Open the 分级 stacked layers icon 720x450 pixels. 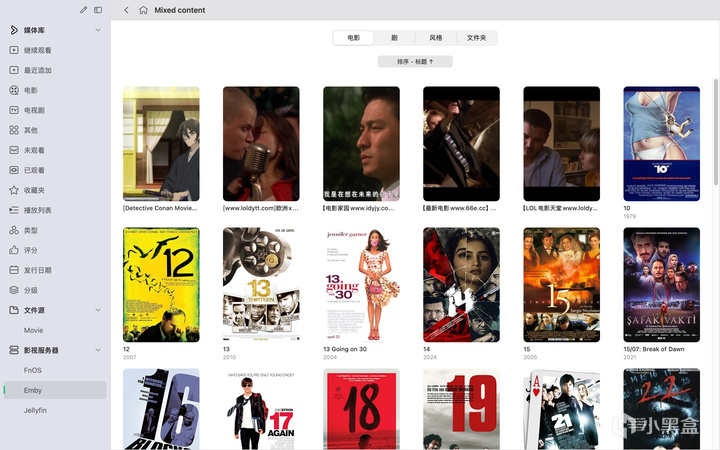pyautogui.click(x=14, y=290)
